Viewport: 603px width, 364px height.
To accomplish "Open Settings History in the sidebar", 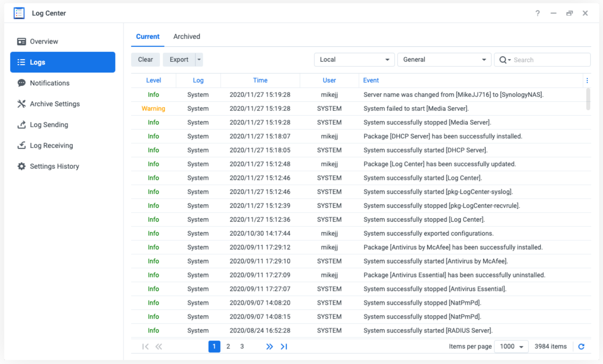I will pyautogui.click(x=63, y=166).
